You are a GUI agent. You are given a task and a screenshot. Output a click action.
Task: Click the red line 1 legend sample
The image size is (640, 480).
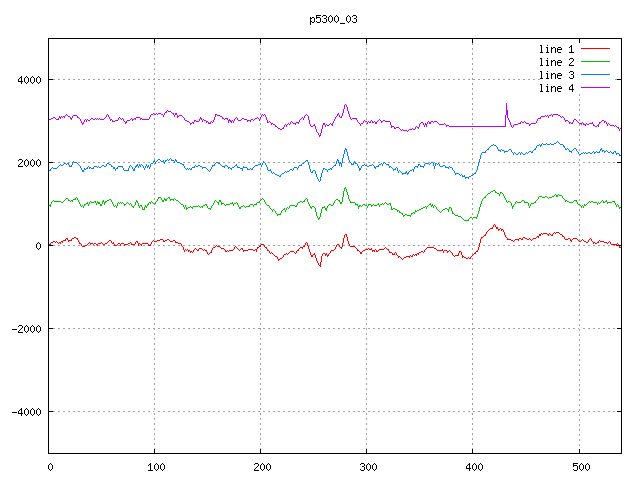(595, 49)
